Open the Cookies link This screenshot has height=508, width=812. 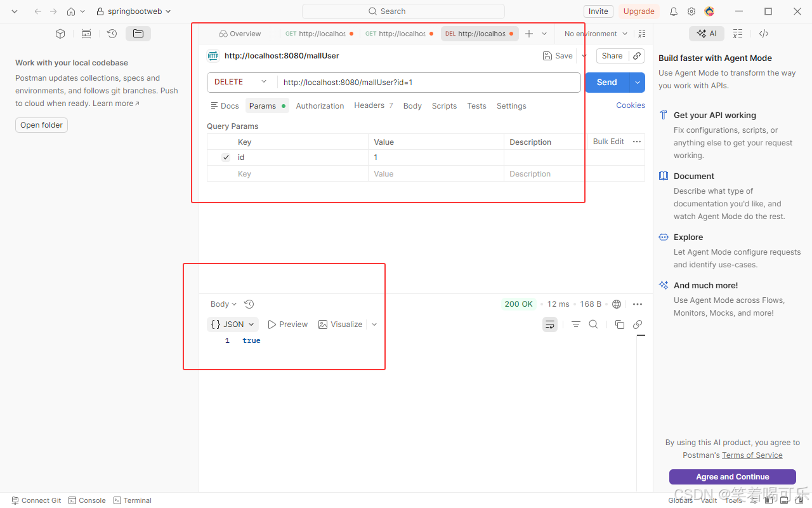click(631, 105)
